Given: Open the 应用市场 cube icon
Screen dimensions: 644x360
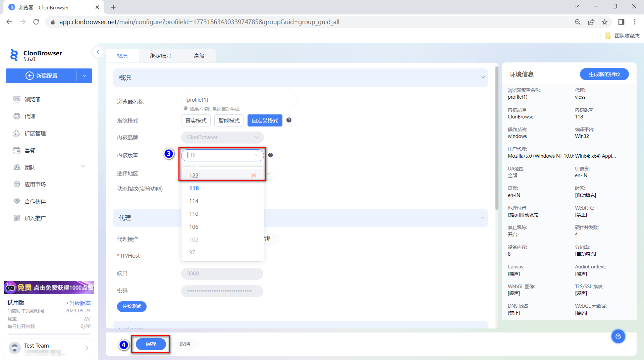Looking at the screenshot, I should pyautogui.click(x=17, y=184).
